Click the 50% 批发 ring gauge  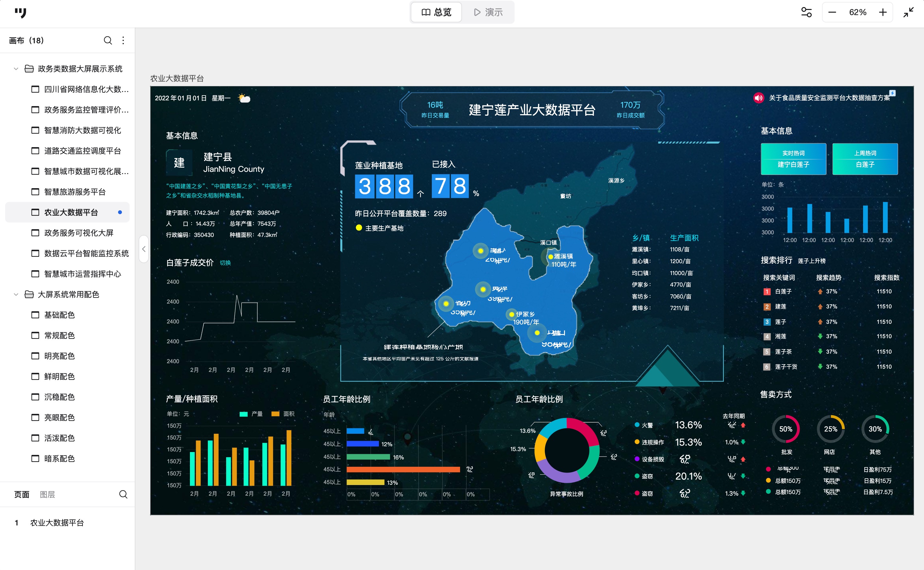(x=786, y=429)
